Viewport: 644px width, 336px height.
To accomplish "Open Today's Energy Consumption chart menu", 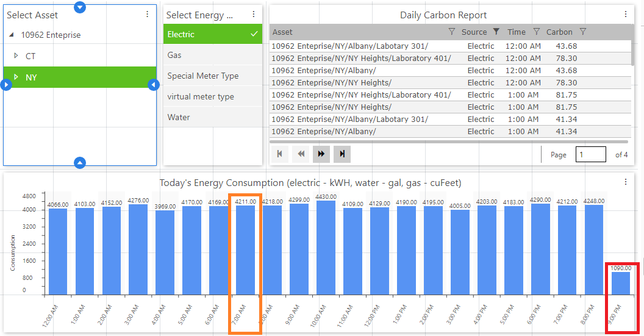I will click(625, 182).
